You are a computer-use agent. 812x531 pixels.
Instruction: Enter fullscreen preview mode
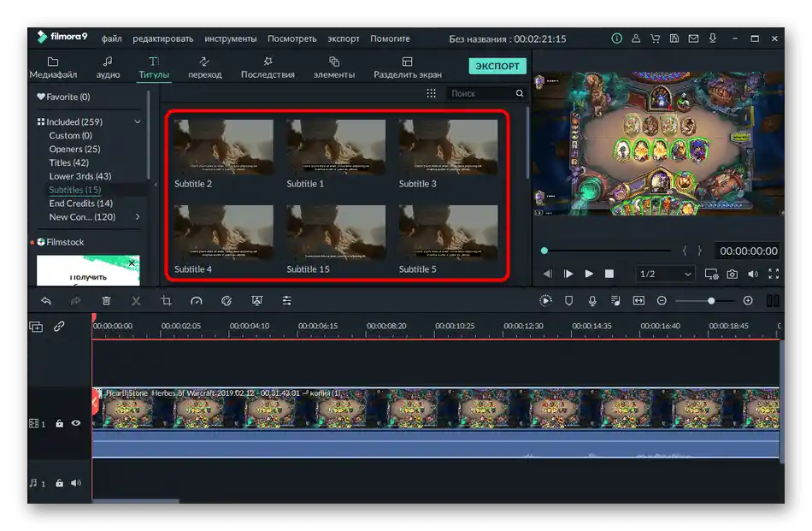point(774,274)
